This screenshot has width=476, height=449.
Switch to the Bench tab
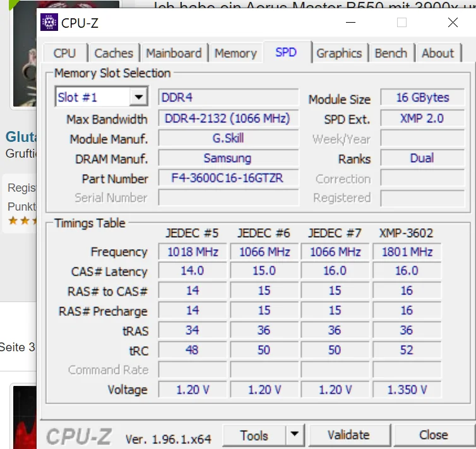[x=391, y=54]
